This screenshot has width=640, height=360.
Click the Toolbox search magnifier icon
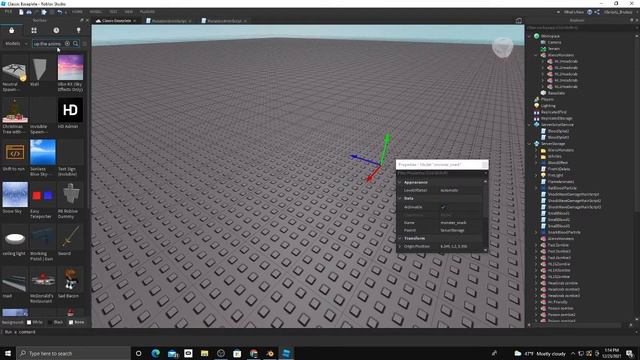[76, 43]
